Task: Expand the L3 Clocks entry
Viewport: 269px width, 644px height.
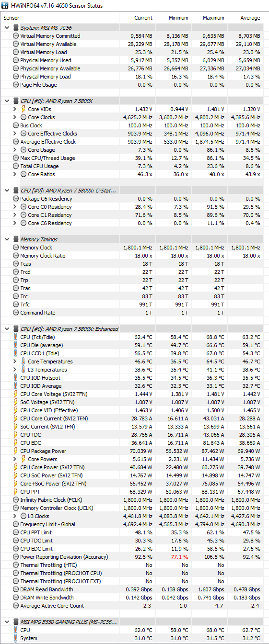Action: pyautogui.click(x=15, y=516)
